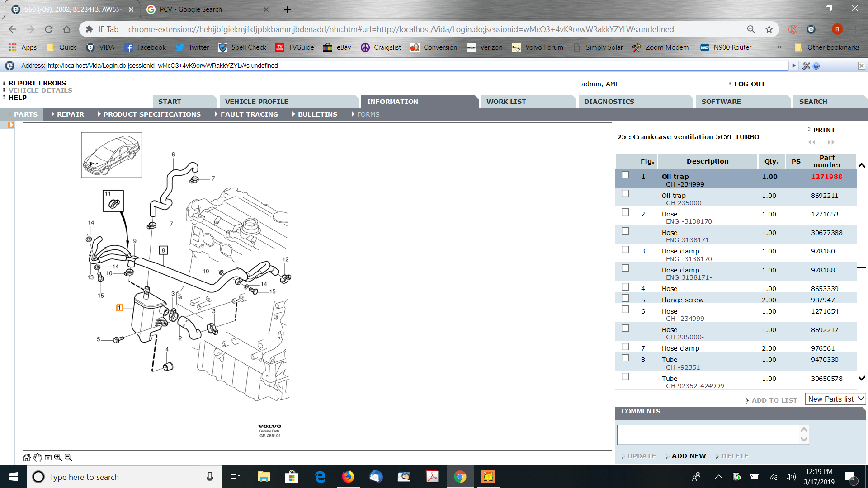Click ADD NEW comment button
Screen dimensions: 868x488
pyautogui.click(x=688, y=456)
